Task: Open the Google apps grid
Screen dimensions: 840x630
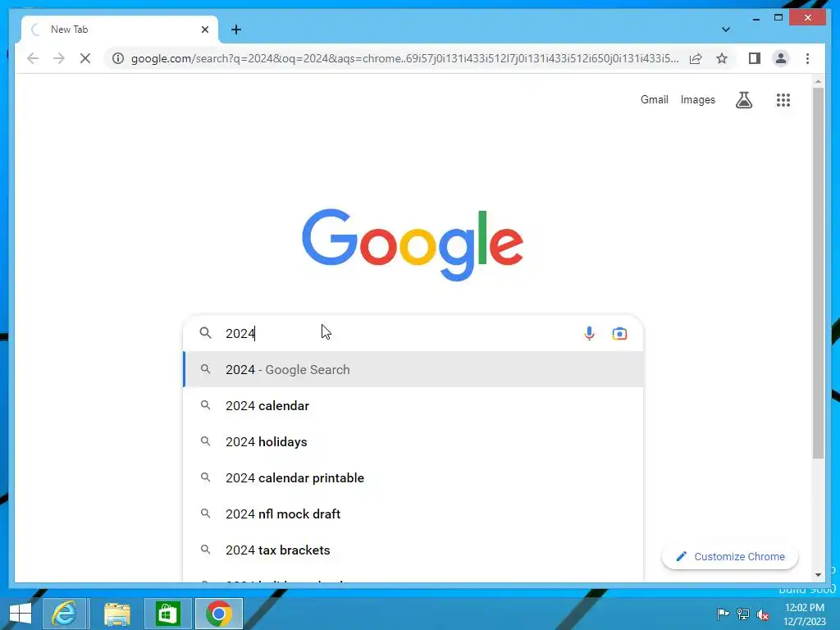Action: click(x=783, y=99)
